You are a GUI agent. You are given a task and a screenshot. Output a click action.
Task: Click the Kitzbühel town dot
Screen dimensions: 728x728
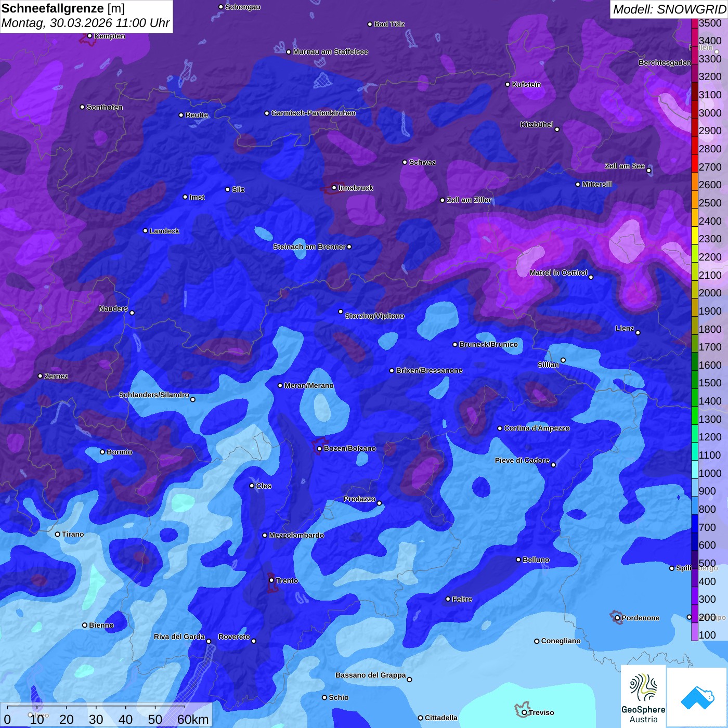pos(557,129)
